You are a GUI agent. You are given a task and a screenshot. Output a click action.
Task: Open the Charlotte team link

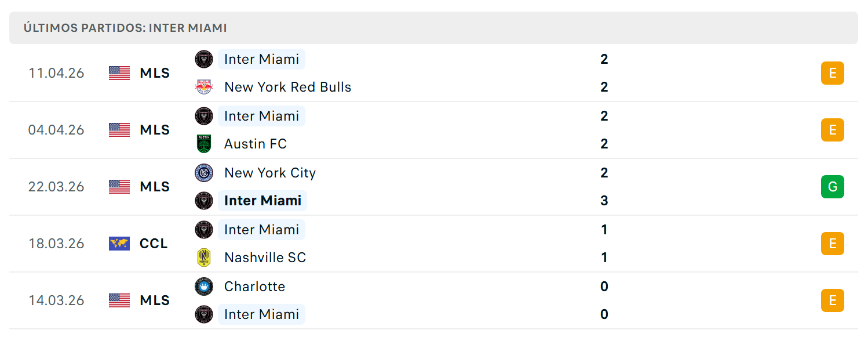[x=255, y=286]
